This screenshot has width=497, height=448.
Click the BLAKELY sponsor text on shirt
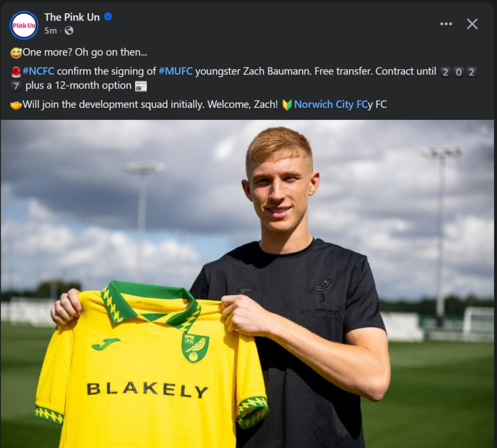[x=147, y=390]
